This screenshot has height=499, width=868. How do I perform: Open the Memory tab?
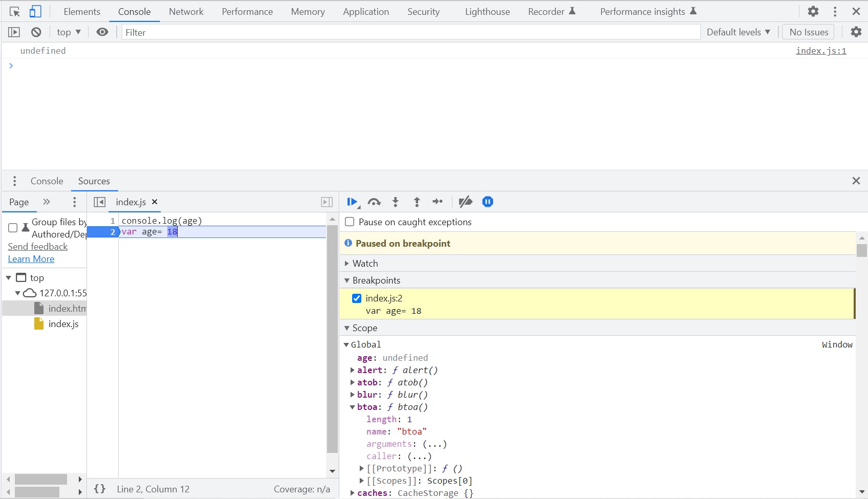pos(308,11)
